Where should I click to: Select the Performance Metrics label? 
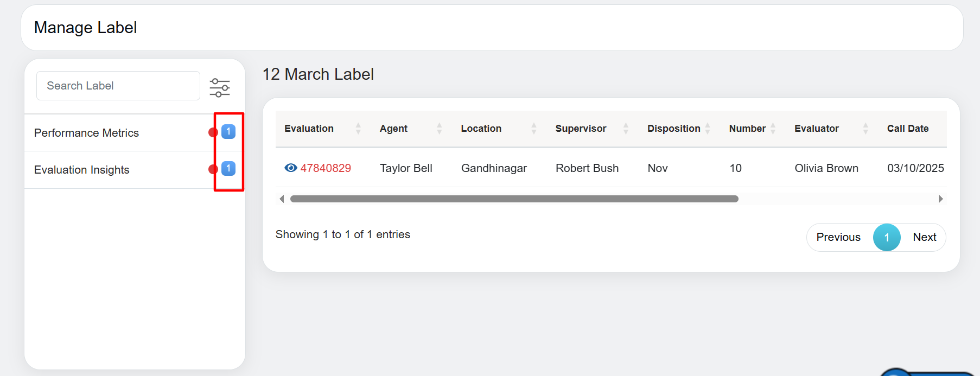87,133
